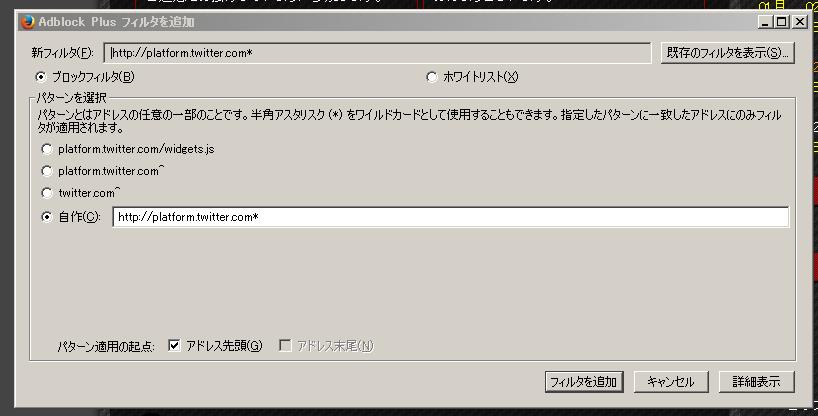The width and height of the screenshot is (818, 416).
Task: Choose the twitter.com^ pattern option
Action: coord(47,193)
